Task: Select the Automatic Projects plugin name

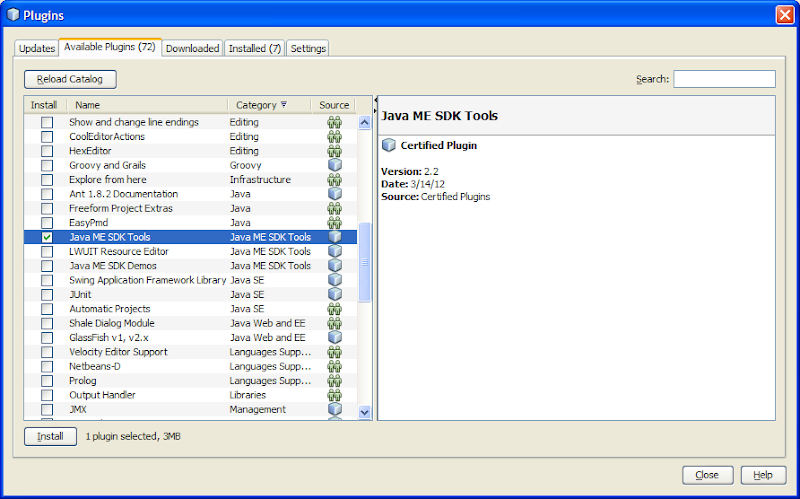Action: point(110,309)
